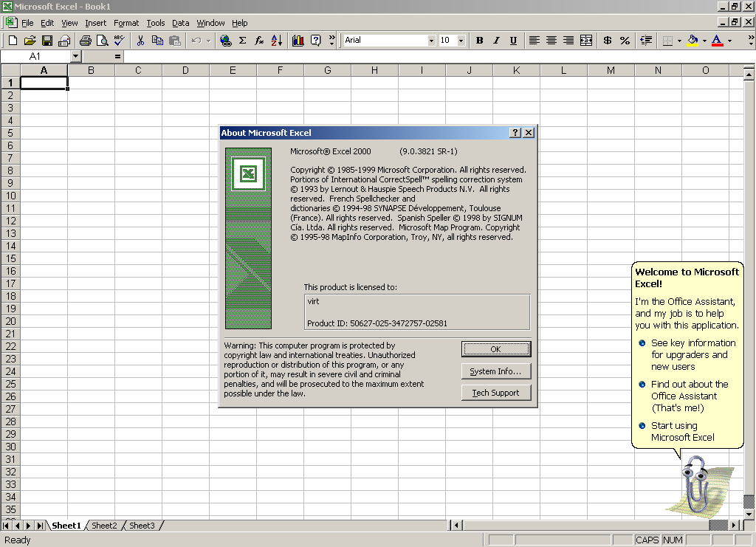Click the Sort Ascending icon

276,41
